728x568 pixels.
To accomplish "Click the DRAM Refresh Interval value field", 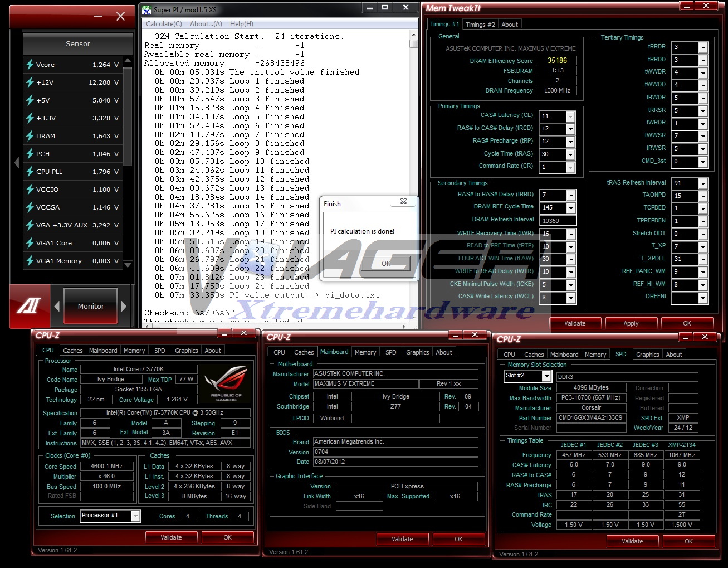I will pos(557,221).
